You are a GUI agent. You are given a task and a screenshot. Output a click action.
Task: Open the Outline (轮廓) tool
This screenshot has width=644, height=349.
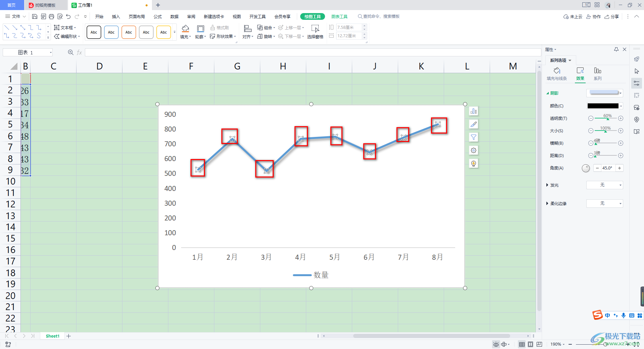click(x=200, y=32)
